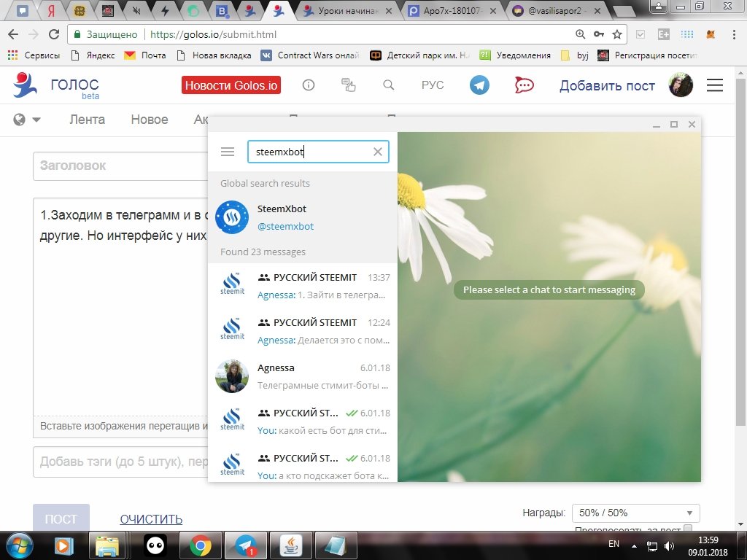Switch to Лента tab
This screenshot has height=560, width=747.
point(88,120)
